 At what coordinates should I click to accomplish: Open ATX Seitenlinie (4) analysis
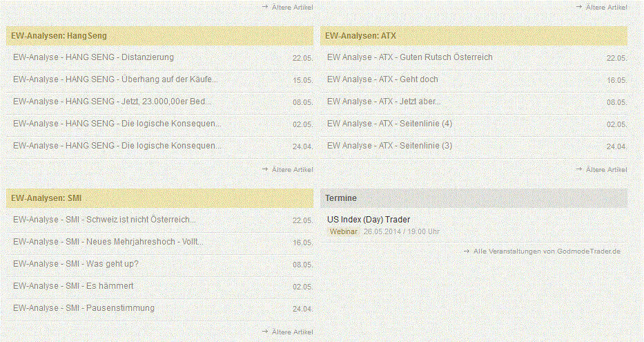(x=389, y=124)
